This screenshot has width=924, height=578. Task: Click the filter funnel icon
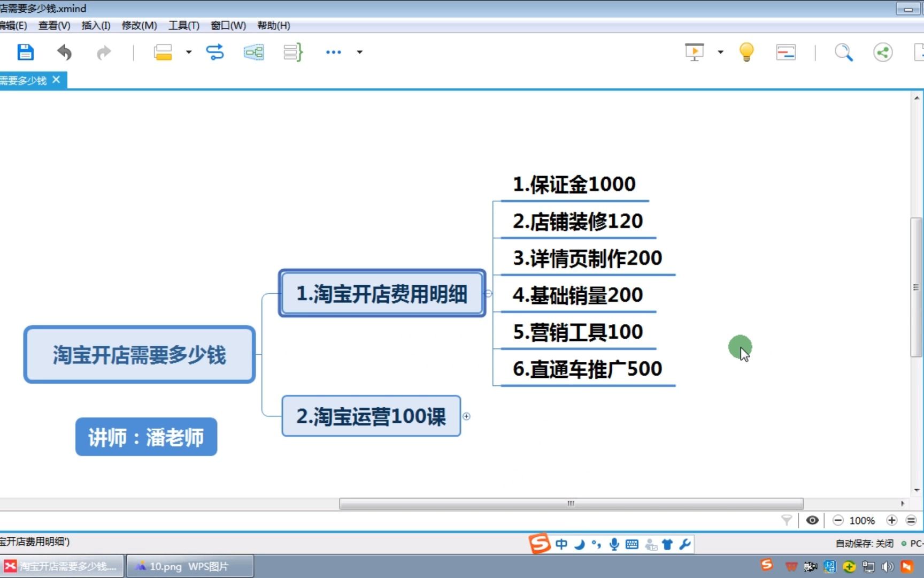pos(787,520)
